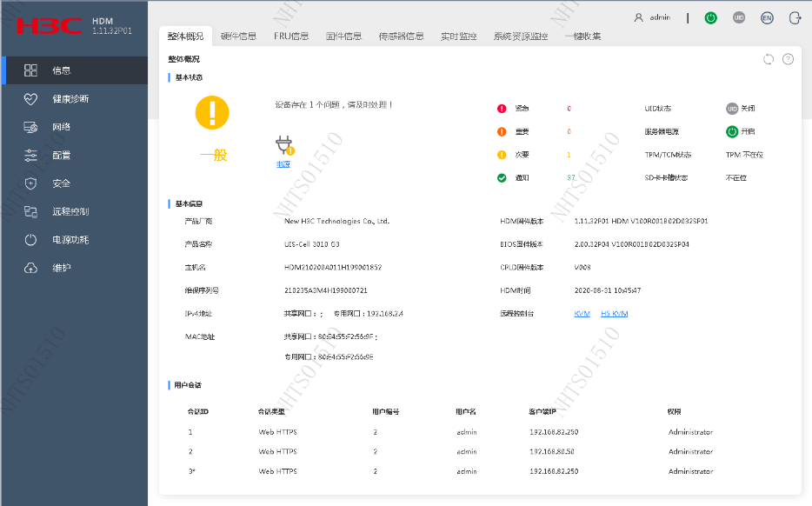Open the 配置 sliders icon
812x506 pixels.
[x=30, y=156]
